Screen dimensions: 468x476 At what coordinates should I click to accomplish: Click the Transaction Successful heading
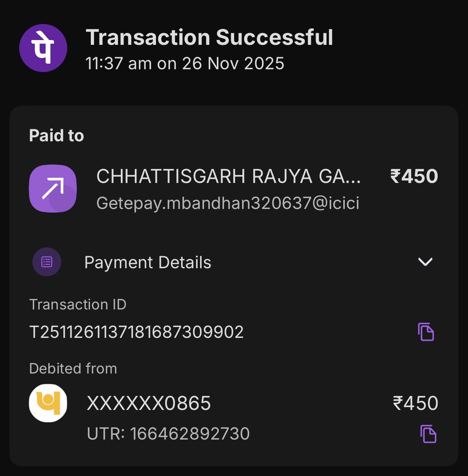[x=209, y=37]
